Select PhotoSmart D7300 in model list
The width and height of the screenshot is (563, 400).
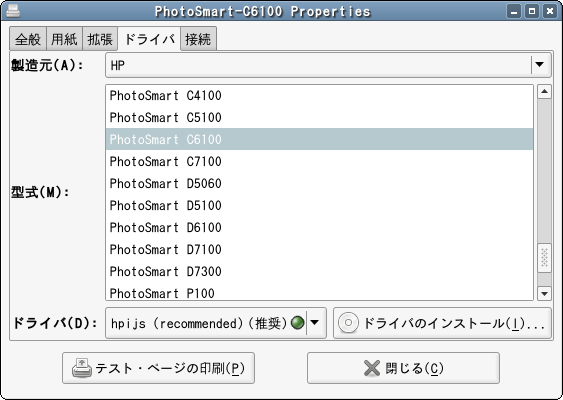319,271
